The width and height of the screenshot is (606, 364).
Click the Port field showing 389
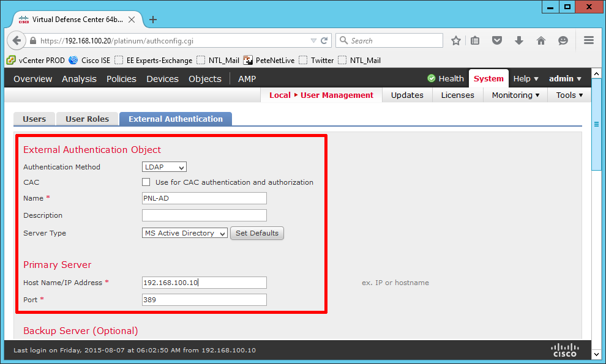click(204, 300)
